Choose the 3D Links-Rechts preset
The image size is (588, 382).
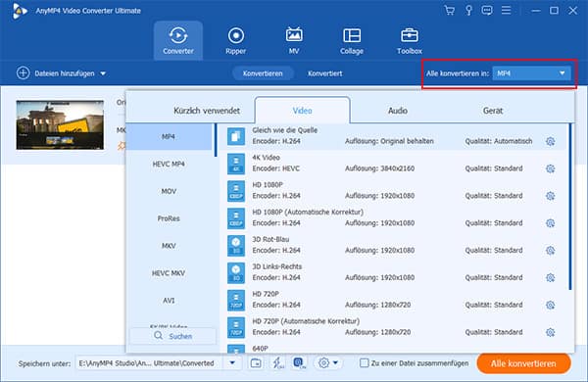coord(392,272)
